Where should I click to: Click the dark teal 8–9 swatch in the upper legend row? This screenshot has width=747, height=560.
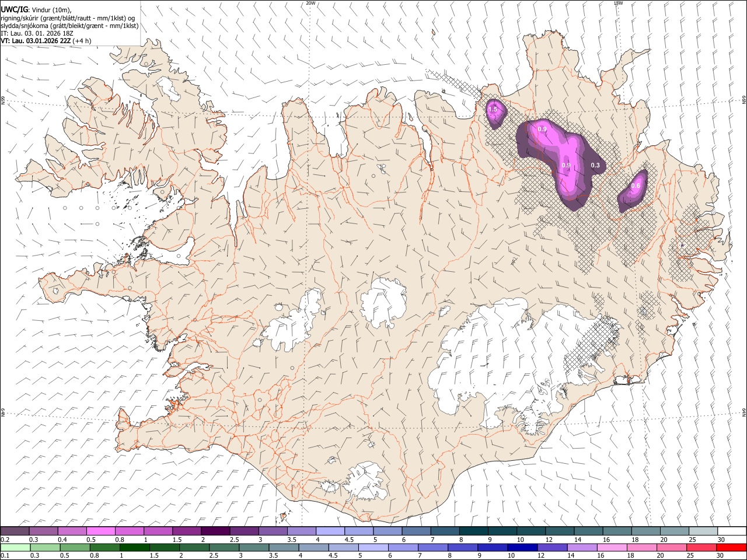coord(473,531)
